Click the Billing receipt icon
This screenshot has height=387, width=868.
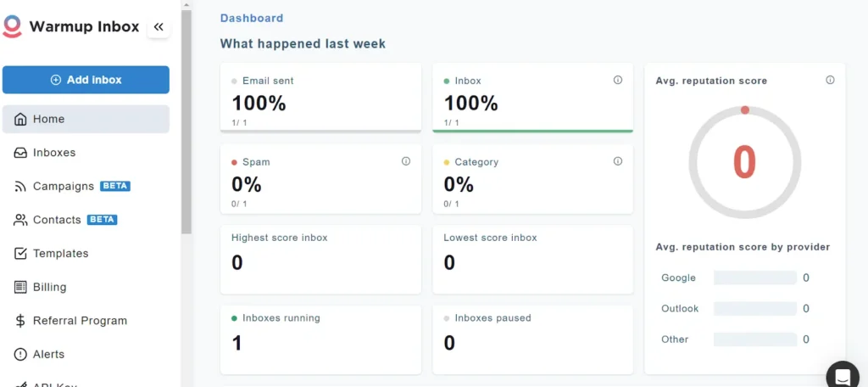coord(20,287)
